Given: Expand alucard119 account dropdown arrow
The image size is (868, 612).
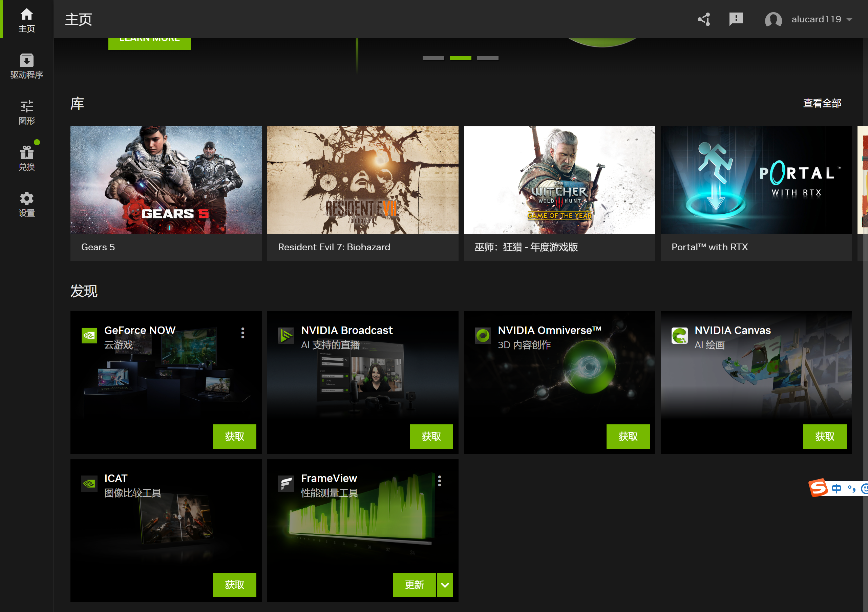Looking at the screenshot, I should tap(849, 20).
